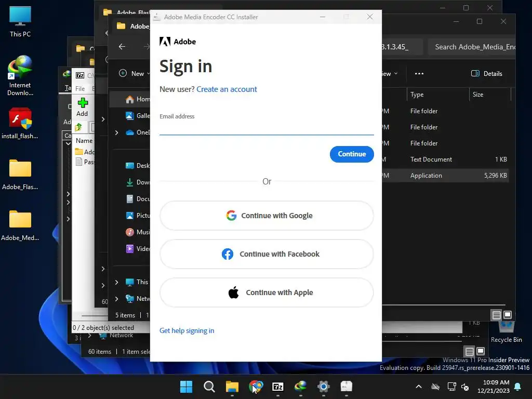Open notification bell in taskbar
Screen dimensions: 532x399
(x=518, y=387)
